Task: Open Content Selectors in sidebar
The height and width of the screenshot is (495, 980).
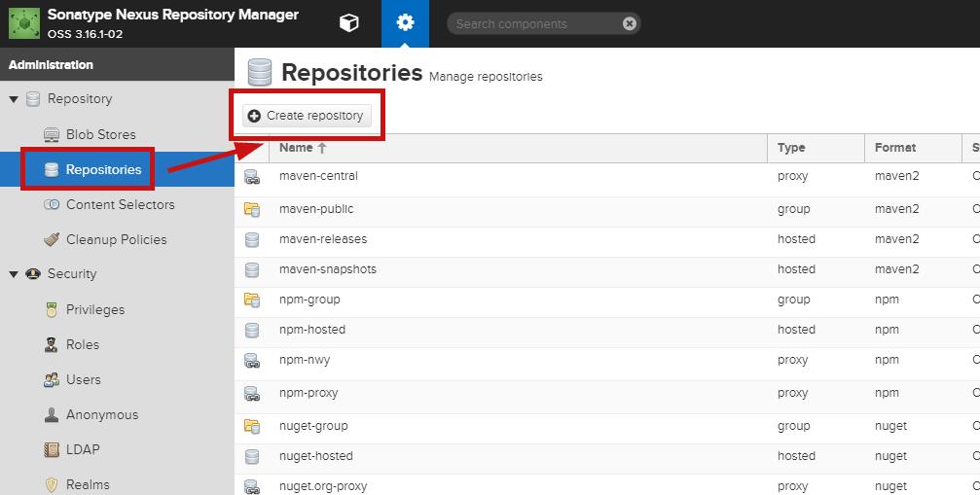Action: click(x=121, y=204)
